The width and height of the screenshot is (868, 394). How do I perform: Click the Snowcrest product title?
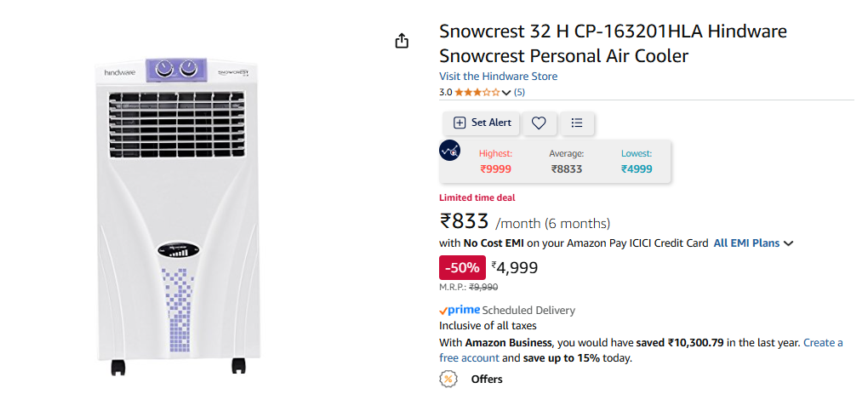(614, 43)
